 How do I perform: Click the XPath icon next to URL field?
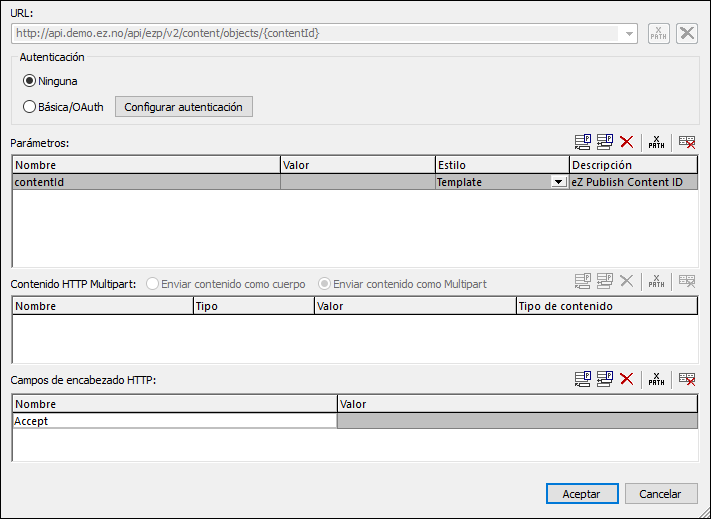click(x=658, y=34)
